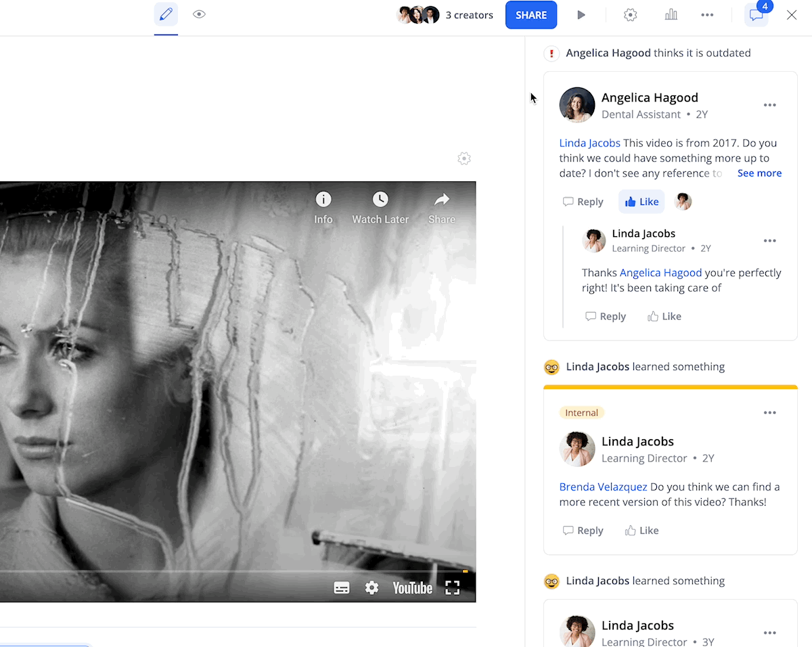This screenshot has width=812, height=647.
Task: Toggle subtitles on the video player
Action: [342, 588]
